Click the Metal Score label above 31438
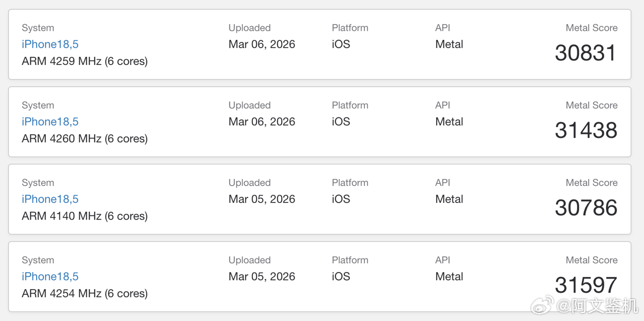644x321 pixels. [x=591, y=105]
